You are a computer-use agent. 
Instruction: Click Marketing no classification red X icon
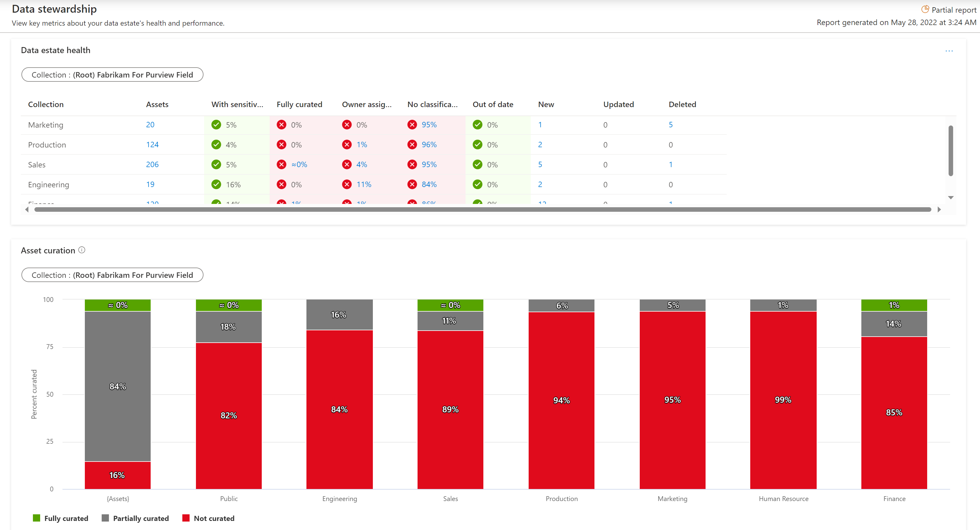pos(412,125)
